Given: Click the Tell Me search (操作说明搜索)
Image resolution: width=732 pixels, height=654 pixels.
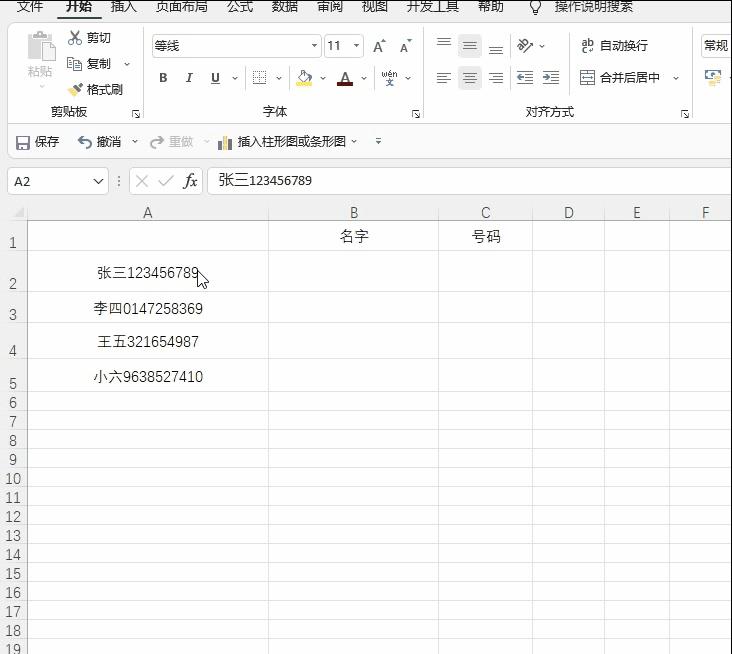Looking at the screenshot, I should [x=593, y=6].
